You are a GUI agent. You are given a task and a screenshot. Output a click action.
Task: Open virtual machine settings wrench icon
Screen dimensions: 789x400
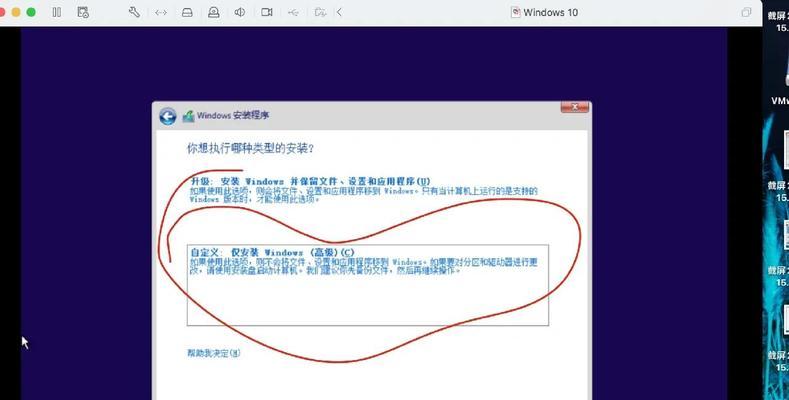[134, 13]
